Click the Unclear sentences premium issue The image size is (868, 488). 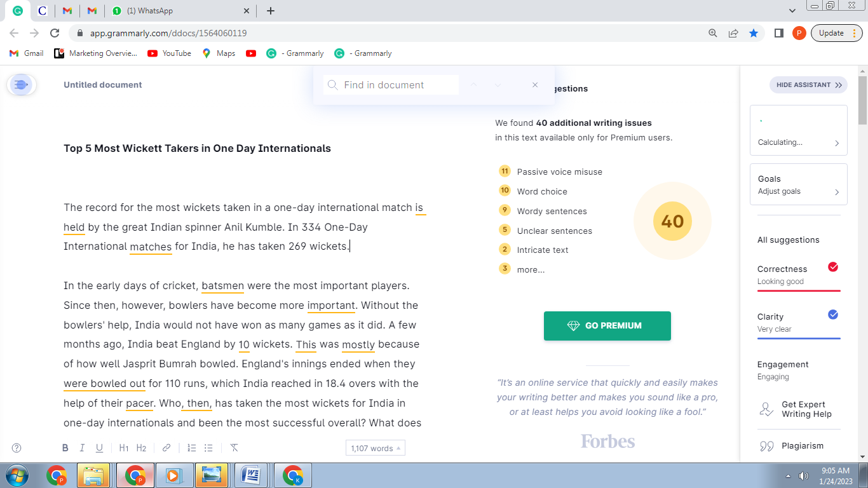pyautogui.click(x=546, y=231)
